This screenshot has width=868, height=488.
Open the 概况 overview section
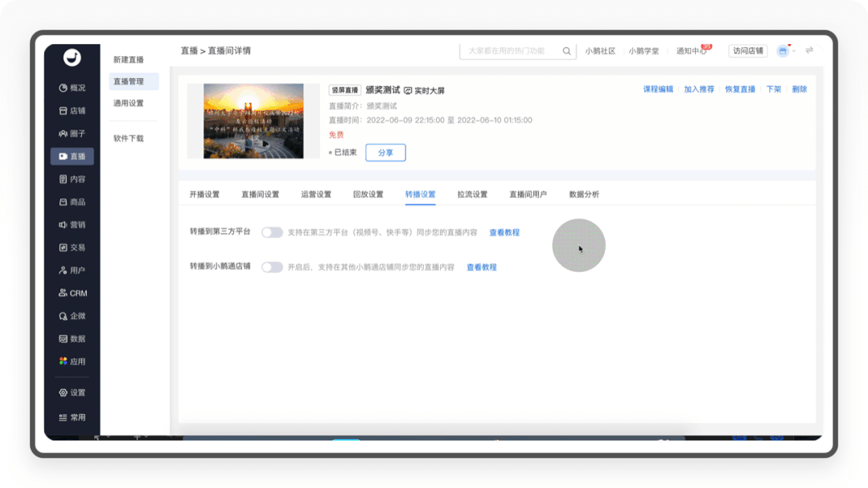tap(72, 88)
